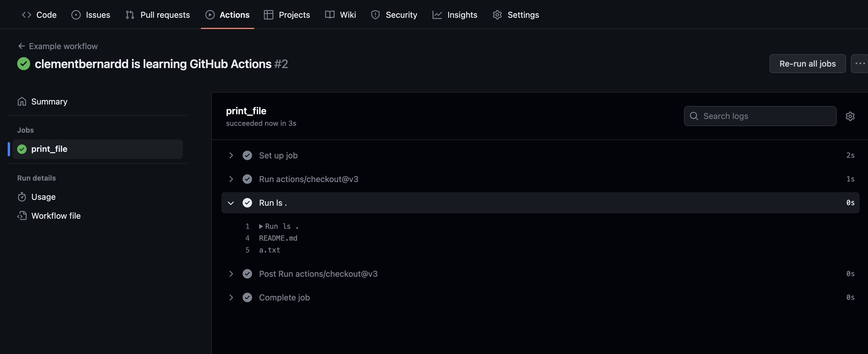
Task: Open the Actions tab icon
Action: [x=210, y=15]
